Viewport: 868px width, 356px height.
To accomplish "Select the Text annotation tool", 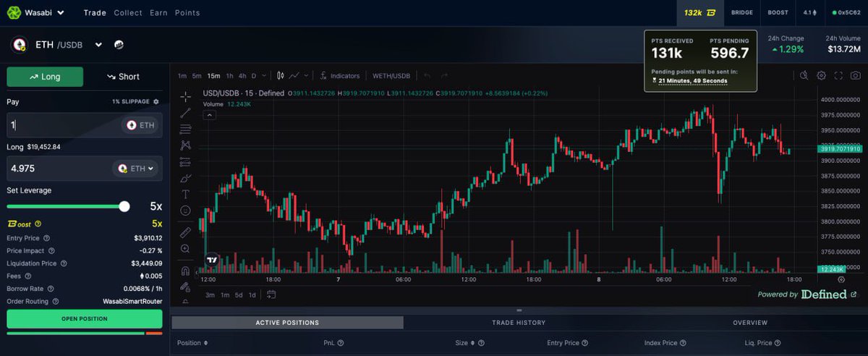I will tap(186, 194).
